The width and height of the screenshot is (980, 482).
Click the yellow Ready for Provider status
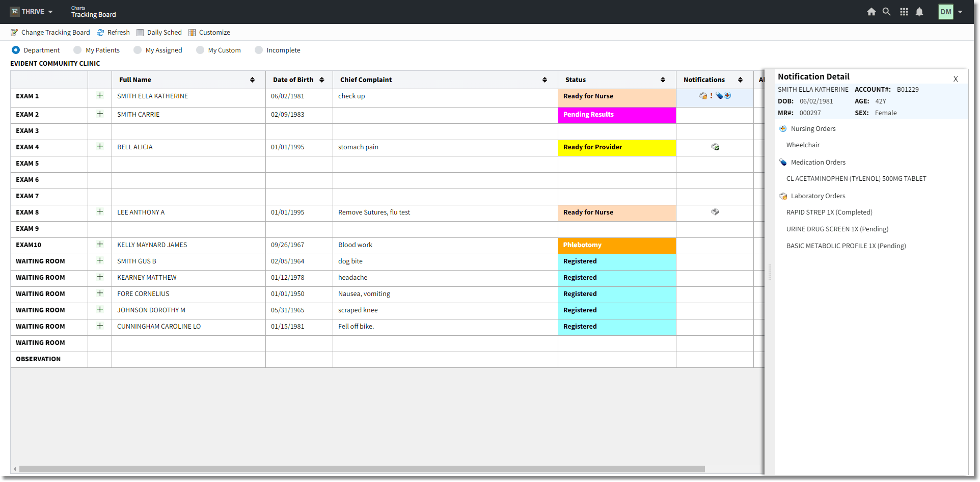pyautogui.click(x=617, y=148)
